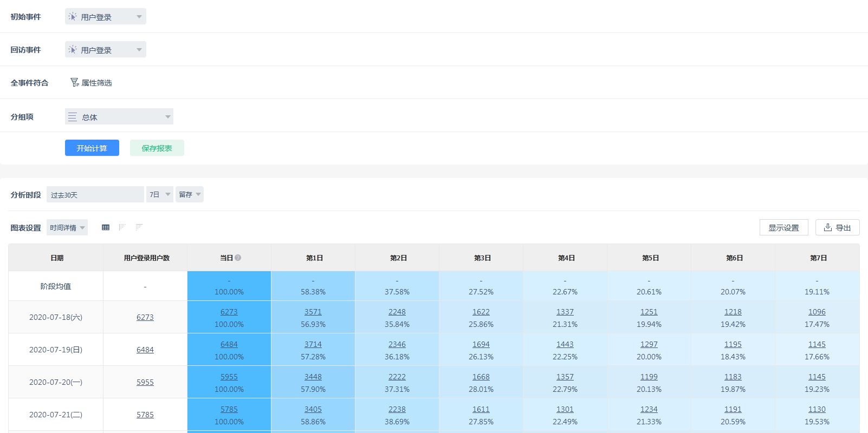Click the 19.11% average day-7 retention cell
Screen dimensions: 868x433
[x=817, y=286]
